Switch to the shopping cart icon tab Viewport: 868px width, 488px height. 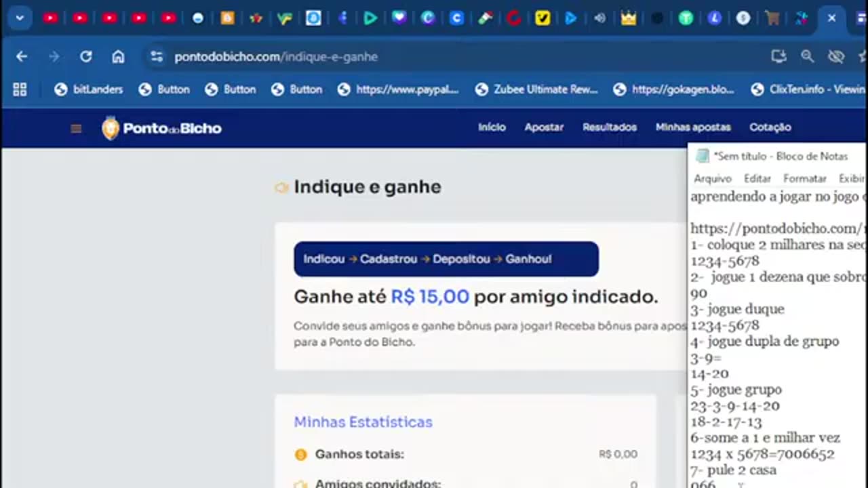(x=772, y=18)
